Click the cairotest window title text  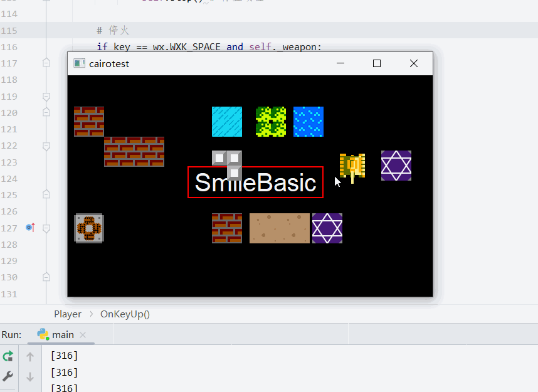tap(109, 64)
